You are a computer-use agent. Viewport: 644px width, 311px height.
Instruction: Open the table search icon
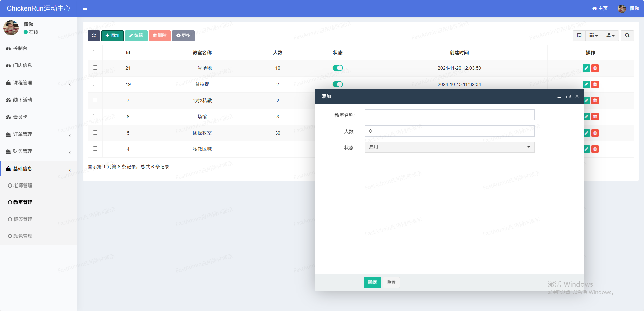point(627,36)
